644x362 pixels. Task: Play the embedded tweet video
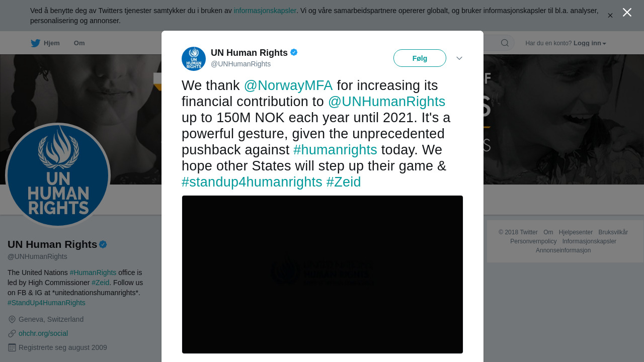(322, 275)
